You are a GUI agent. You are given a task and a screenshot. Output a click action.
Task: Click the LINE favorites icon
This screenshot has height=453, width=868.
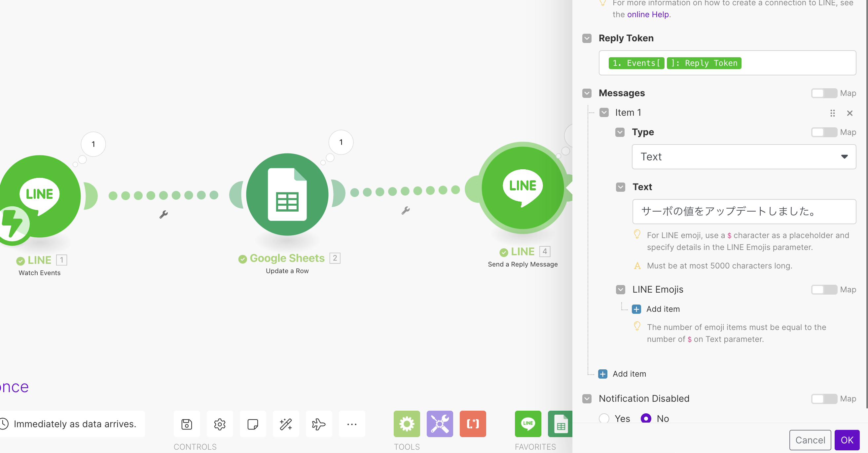[x=528, y=424]
